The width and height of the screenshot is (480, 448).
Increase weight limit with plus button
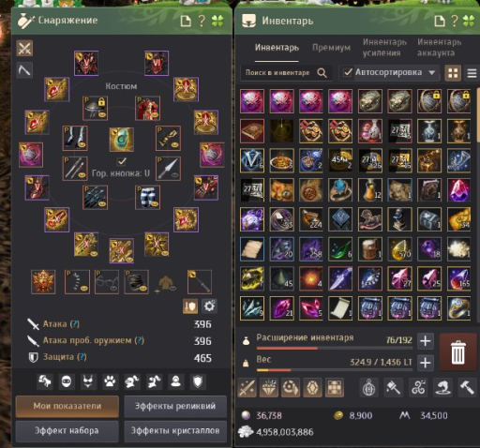pyautogui.click(x=426, y=363)
